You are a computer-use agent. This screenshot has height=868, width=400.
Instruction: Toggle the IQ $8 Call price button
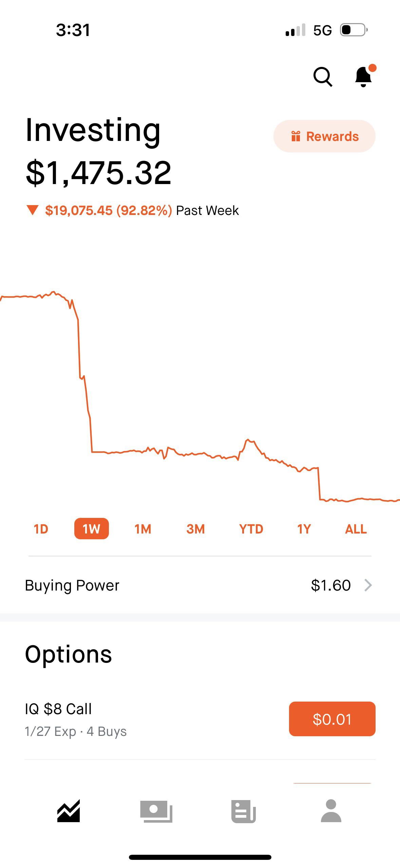tap(332, 719)
